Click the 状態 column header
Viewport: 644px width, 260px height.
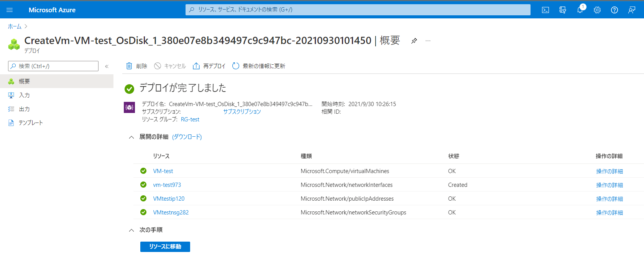click(x=453, y=156)
